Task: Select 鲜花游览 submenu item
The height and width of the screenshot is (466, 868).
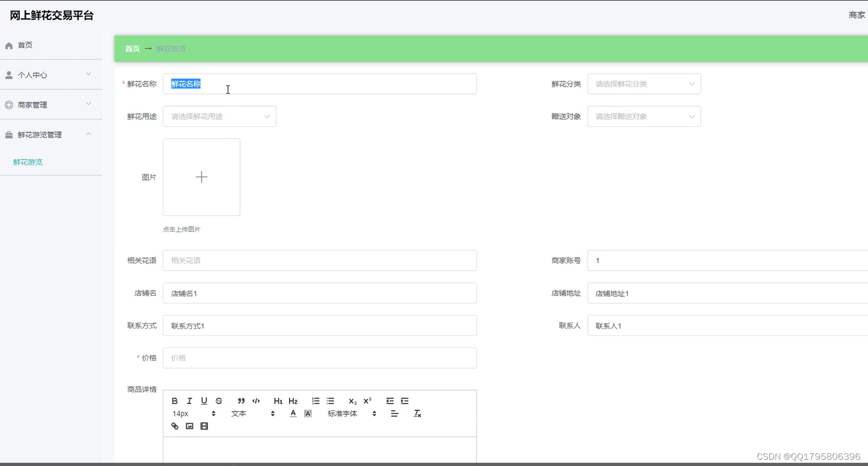Action: tap(28, 162)
